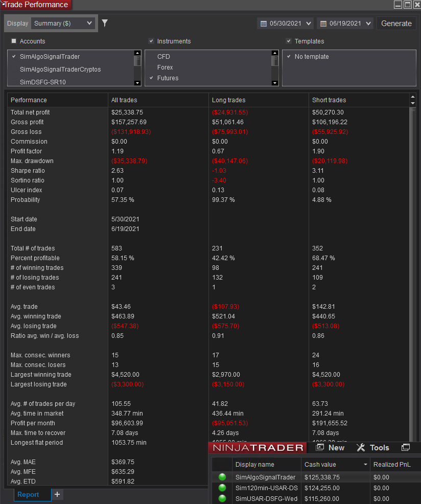Click the Generate button
Image resolution: width=421 pixels, height=504 pixels.
point(396,24)
